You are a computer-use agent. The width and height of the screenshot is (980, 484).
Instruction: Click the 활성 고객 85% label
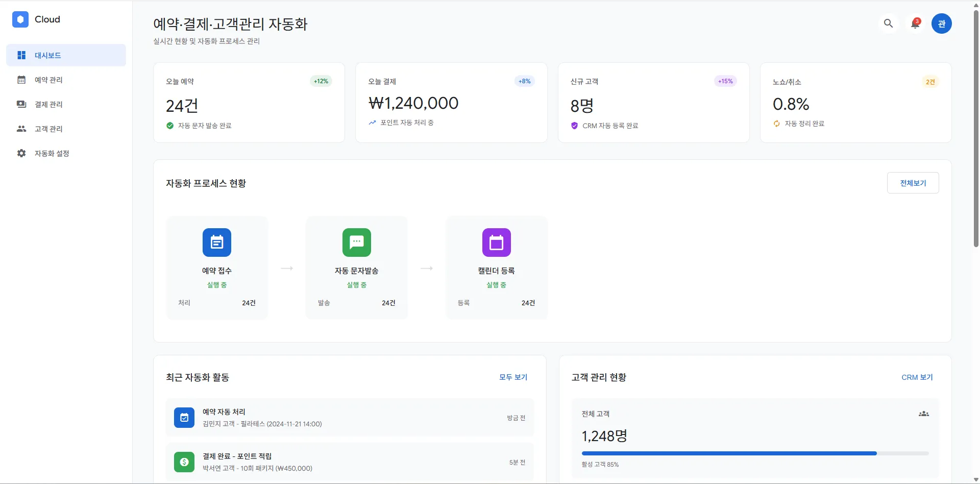tap(600, 465)
